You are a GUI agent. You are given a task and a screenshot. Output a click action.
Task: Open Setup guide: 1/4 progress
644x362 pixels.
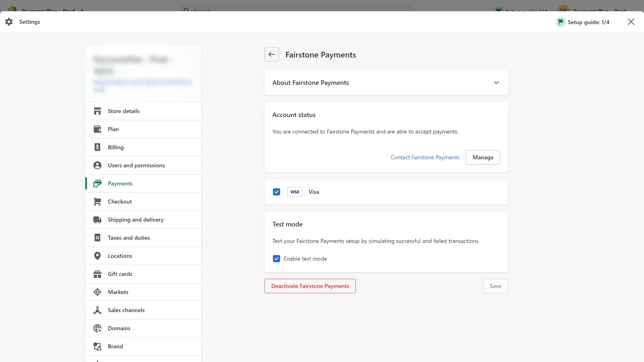583,22
